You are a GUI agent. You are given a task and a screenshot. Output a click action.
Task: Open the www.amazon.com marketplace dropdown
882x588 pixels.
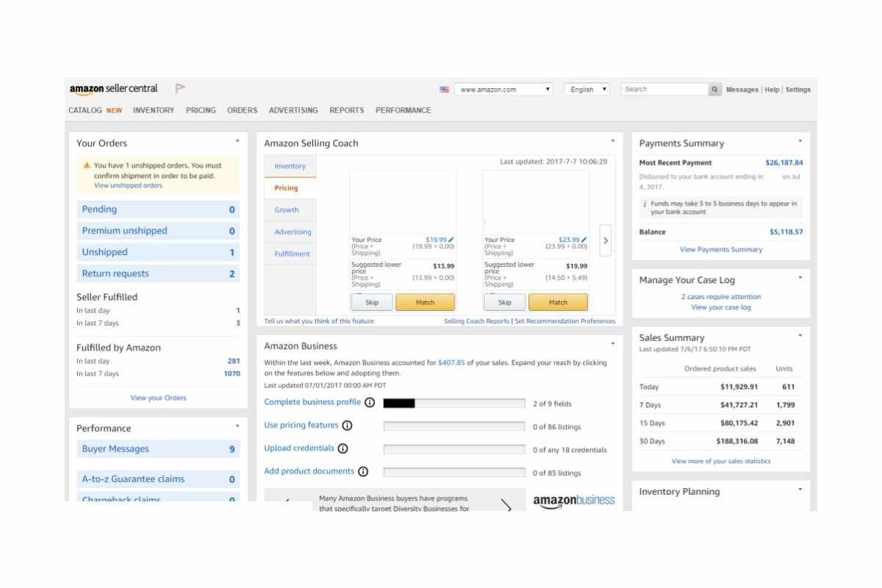coord(503,90)
